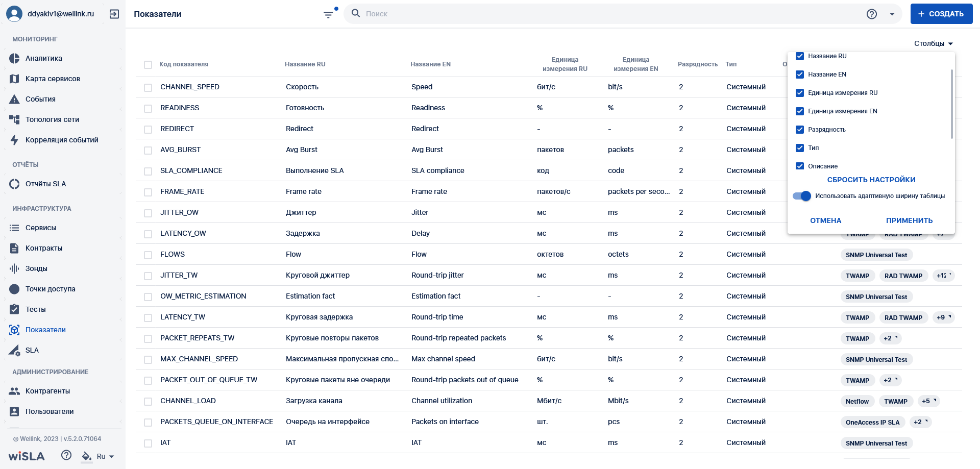
Task: Go to Тесты menu item
Action: click(36, 309)
